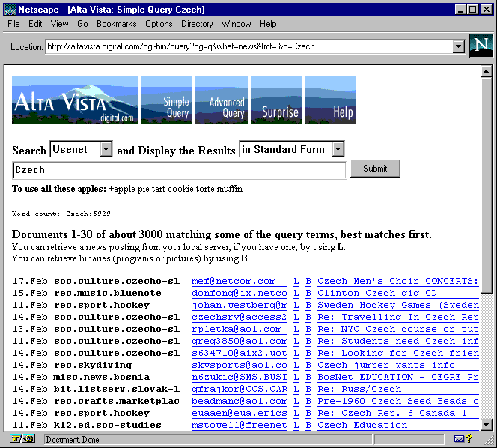
Task: Expand the Location URL history dropdown arrow
Action: coord(458,46)
